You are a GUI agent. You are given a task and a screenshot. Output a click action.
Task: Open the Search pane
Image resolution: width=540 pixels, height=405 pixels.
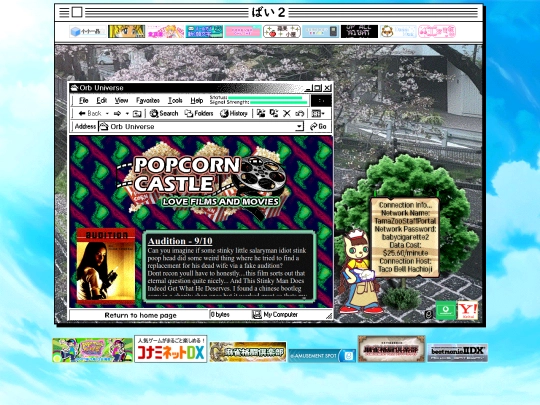[164, 113]
